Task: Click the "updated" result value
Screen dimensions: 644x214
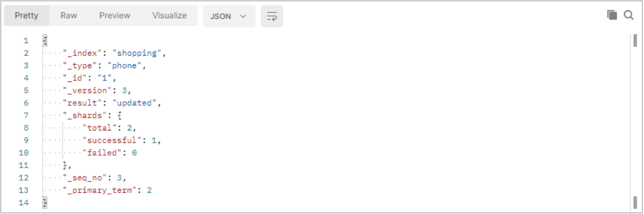Action: pos(134,103)
